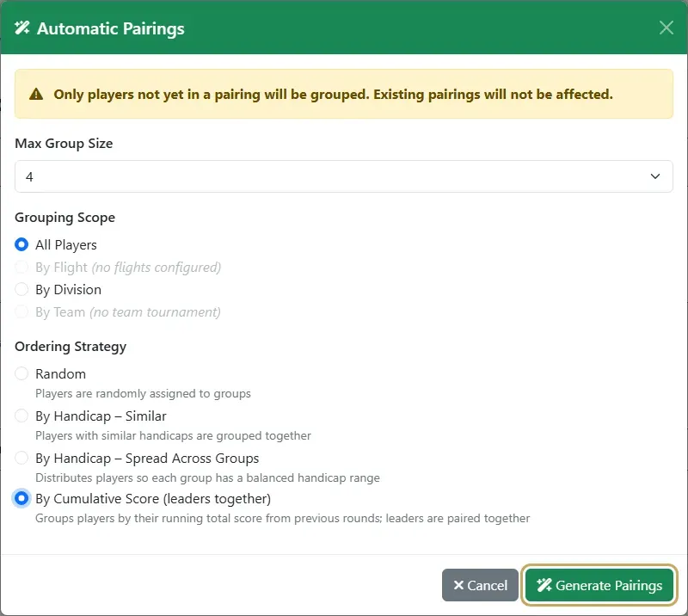688x616 pixels.
Task: Select By Cumulative Score radio button
Action: coord(21,498)
